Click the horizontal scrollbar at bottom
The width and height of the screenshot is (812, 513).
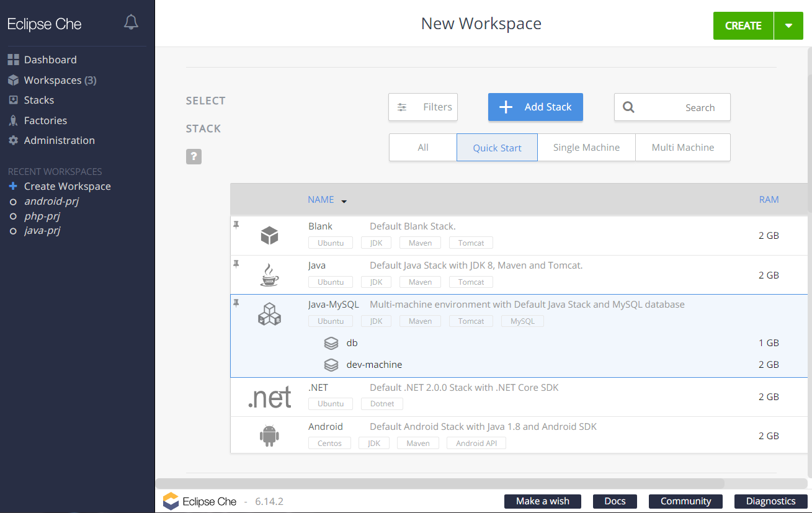[439, 483]
